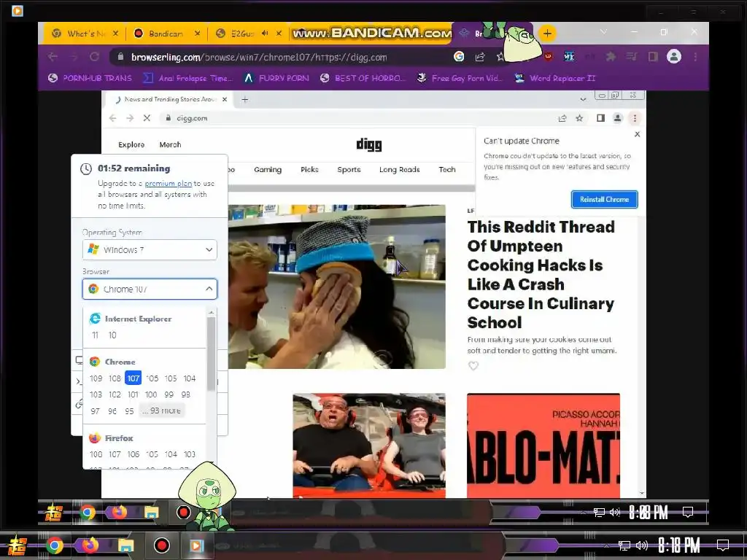747x560 pixels.
Task: Click the media player icon on bottom taskbar
Action: pos(196,545)
